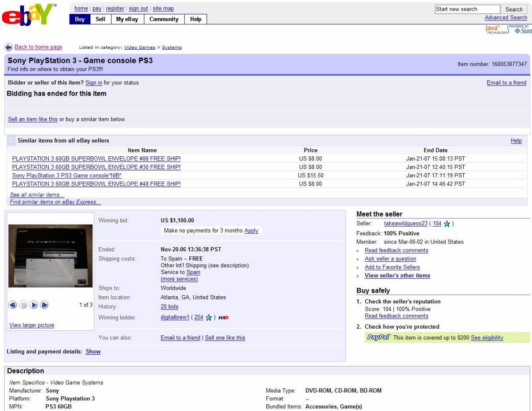The width and height of the screenshot is (532, 411).
Task: Click the Search button
Action: point(514,9)
